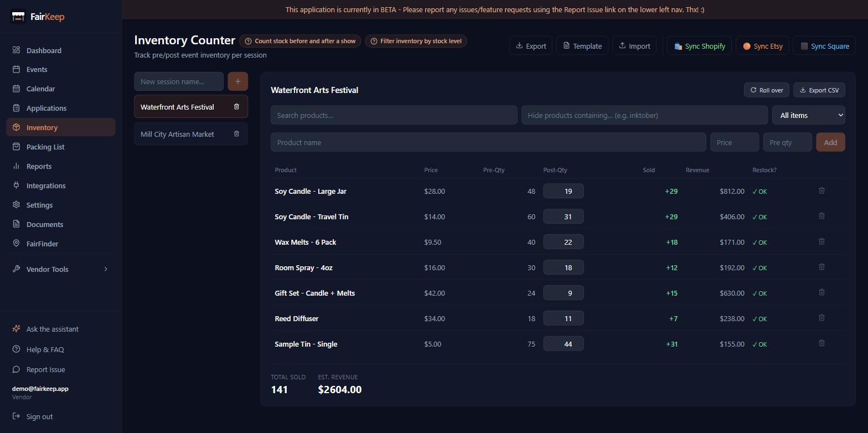Click the Product name input

[x=488, y=142]
